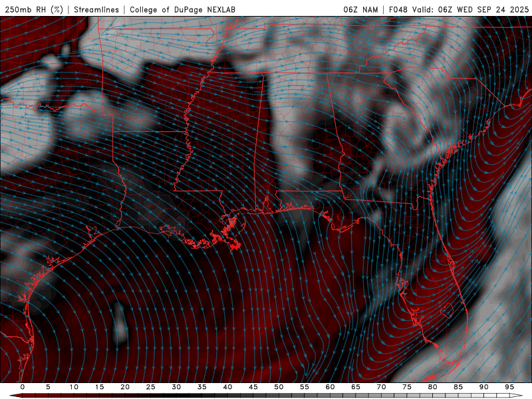The image size is (532, 399).
Task: Click the colorbar label "30"
Action: pos(176,387)
